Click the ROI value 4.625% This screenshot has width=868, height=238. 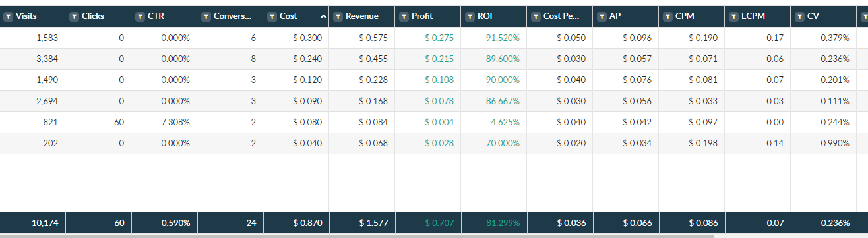pyautogui.click(x=506, y=123)
